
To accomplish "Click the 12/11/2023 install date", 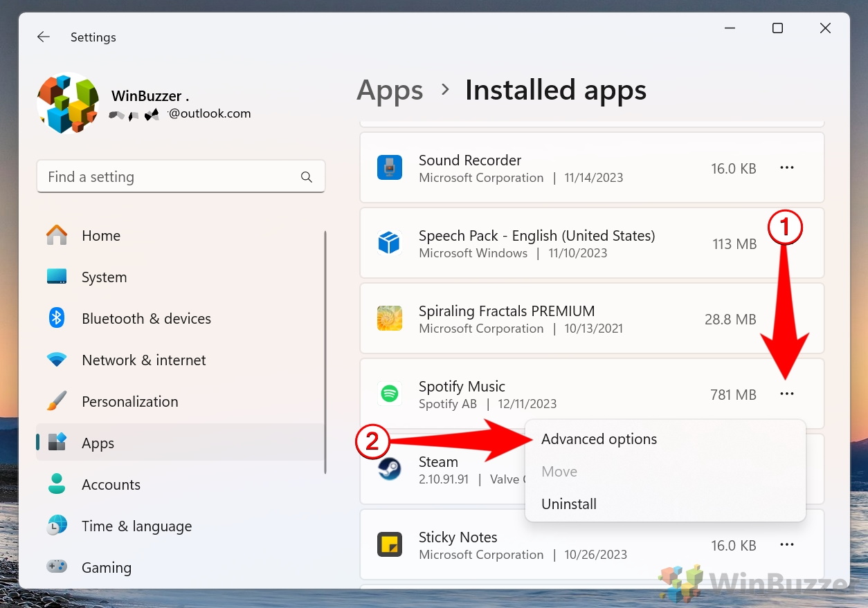I will (527, 404).
